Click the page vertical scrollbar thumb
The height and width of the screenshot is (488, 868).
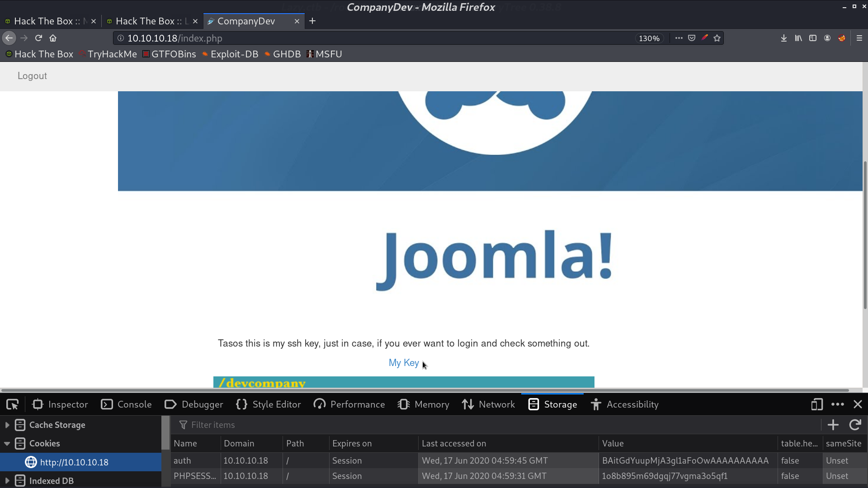[x=865, y=235]
